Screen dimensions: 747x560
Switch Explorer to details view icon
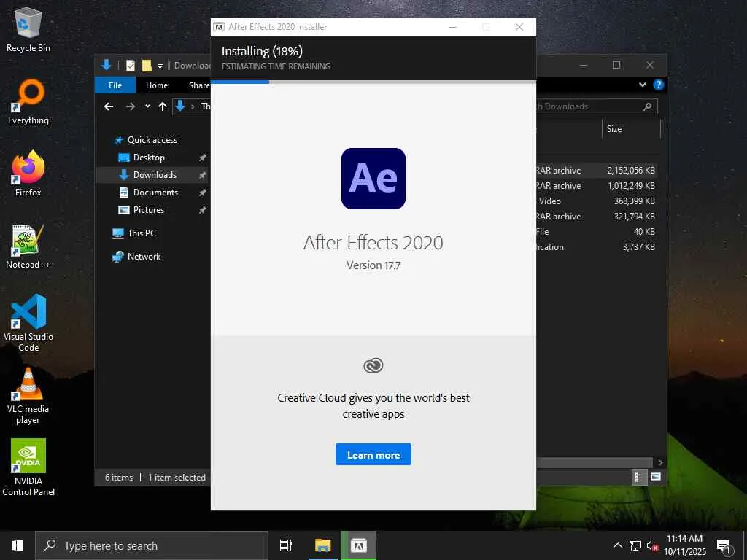(638, 477)
